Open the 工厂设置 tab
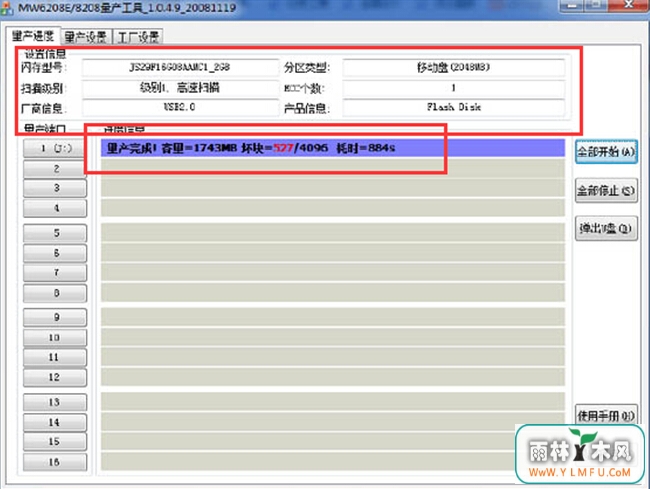Image resolution: width=650 pixels, height=489 pixels. point(138,37)
